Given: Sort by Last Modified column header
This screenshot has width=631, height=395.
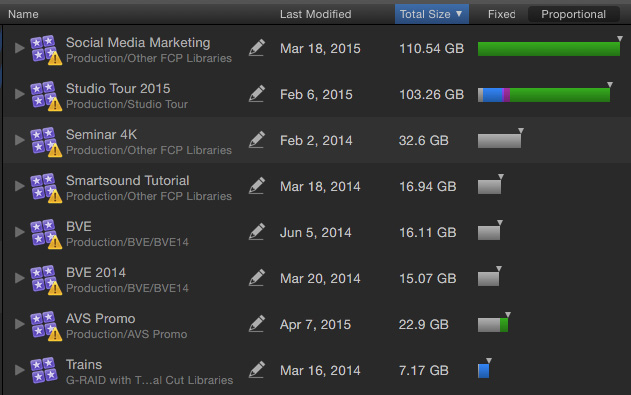Looking at the screenshot, I should [316, 14].
